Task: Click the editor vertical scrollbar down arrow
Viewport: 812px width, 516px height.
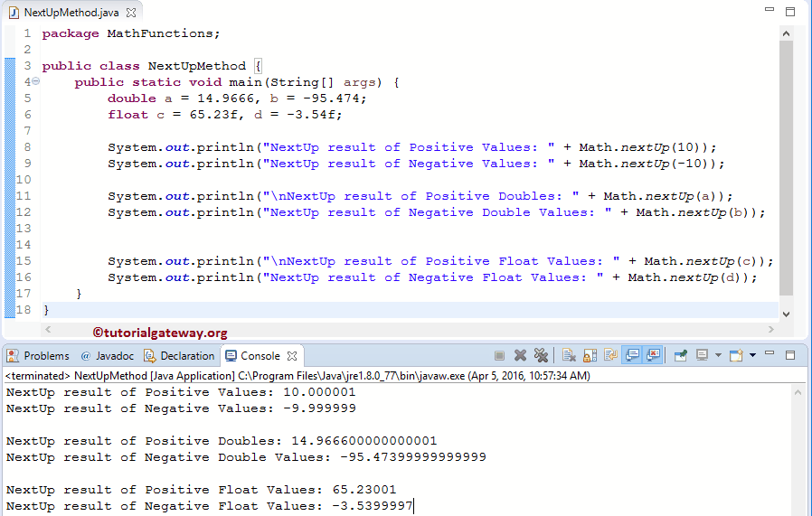Action: pos(786,314)
